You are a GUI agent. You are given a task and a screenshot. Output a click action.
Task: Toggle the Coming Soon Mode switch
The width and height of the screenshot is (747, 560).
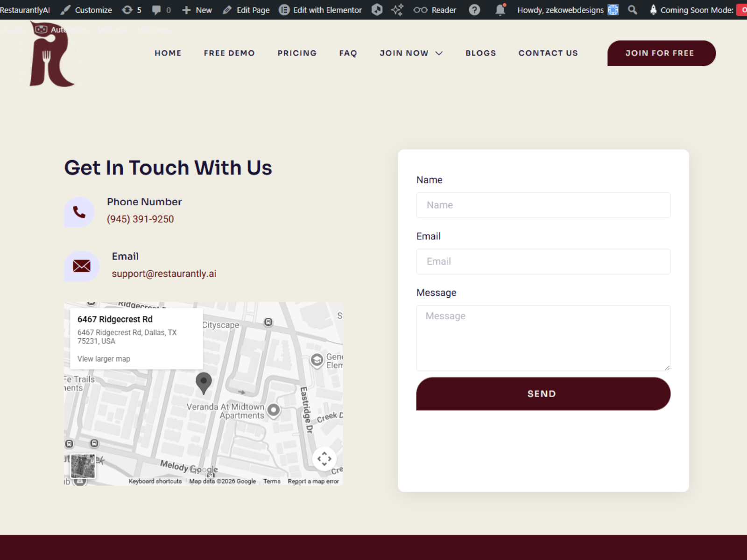coord(741,10)
